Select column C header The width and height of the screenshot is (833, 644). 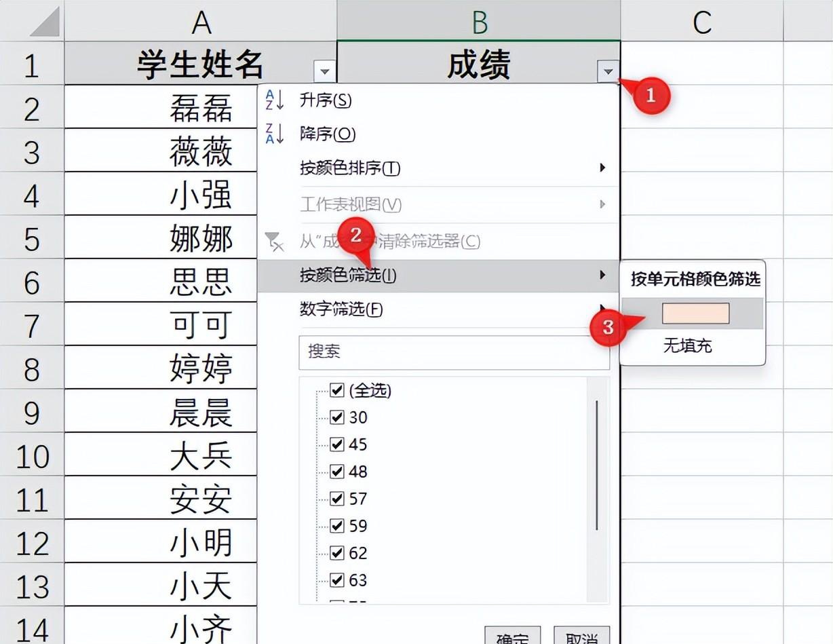(702, 22)
